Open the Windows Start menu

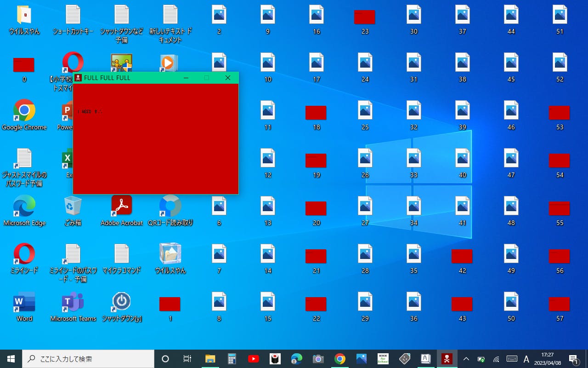click(11, 359)
